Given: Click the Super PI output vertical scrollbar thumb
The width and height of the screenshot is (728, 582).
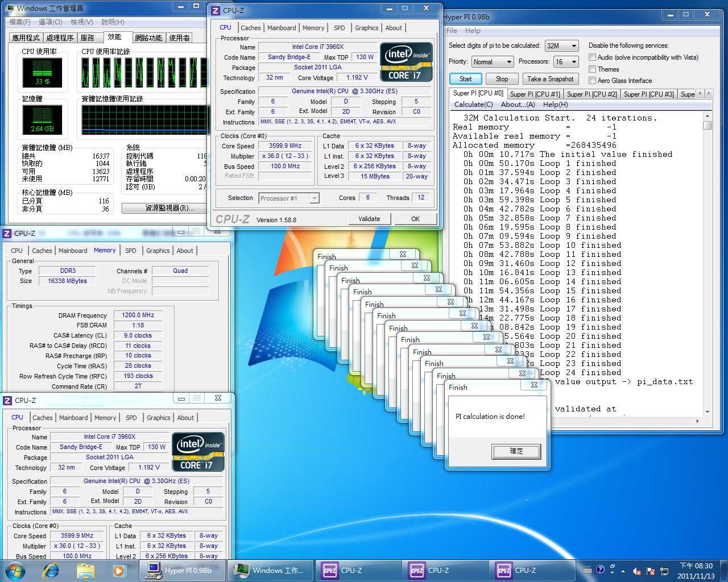Looking at the screenshot, I should (x=708, y=125).
